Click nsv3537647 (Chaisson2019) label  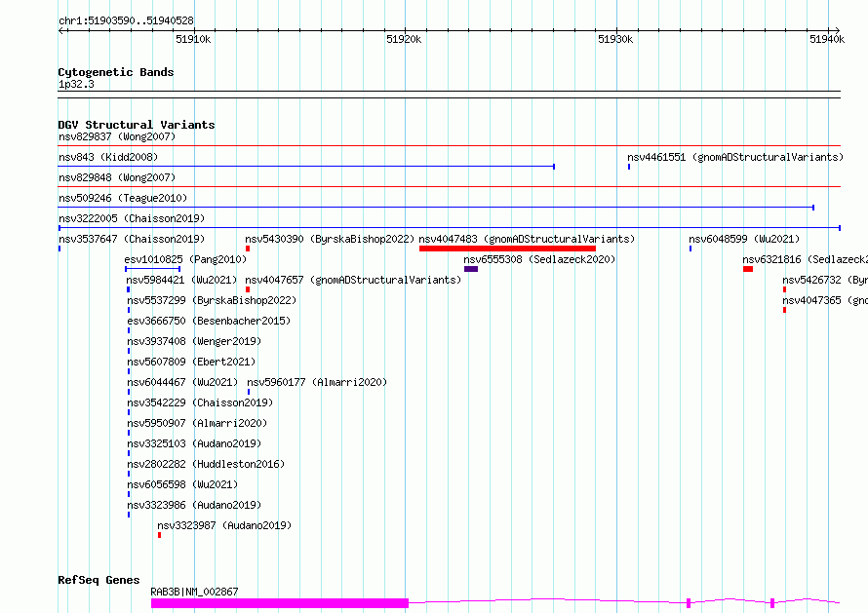click(x=132, y=239)
